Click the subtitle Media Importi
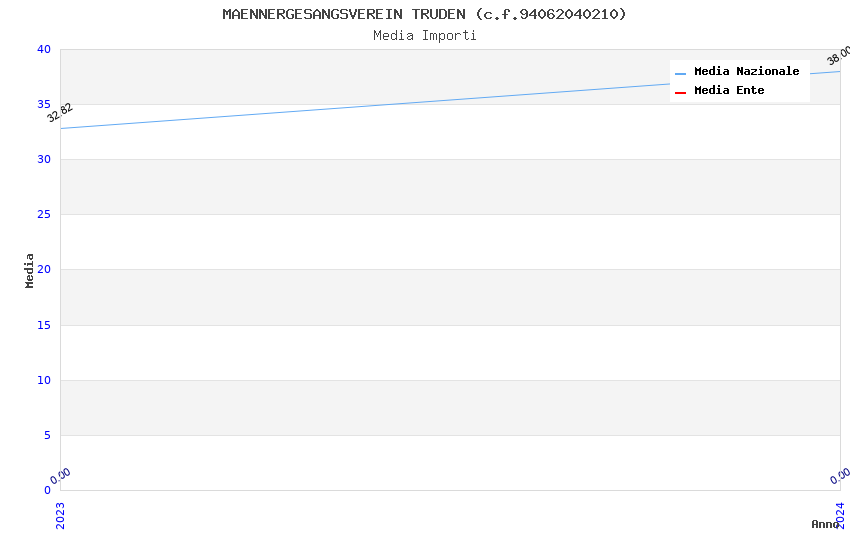850x550 pixels. coord(424,35)
